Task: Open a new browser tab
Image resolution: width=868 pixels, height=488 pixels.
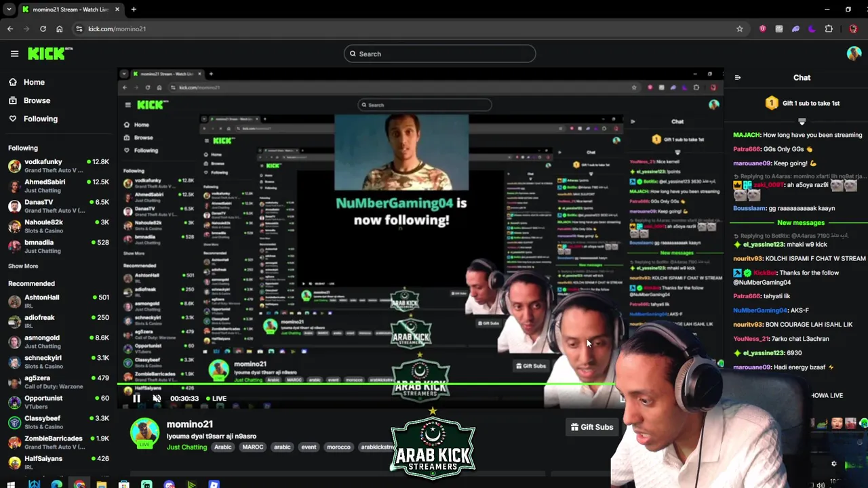Action: coord(134,9)
